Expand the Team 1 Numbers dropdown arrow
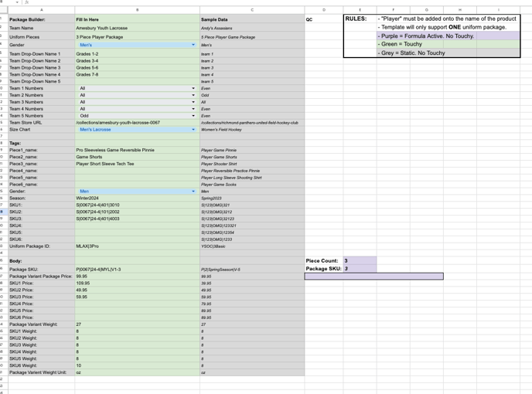The width and height of the screenshot is (532, 394). 193,88
